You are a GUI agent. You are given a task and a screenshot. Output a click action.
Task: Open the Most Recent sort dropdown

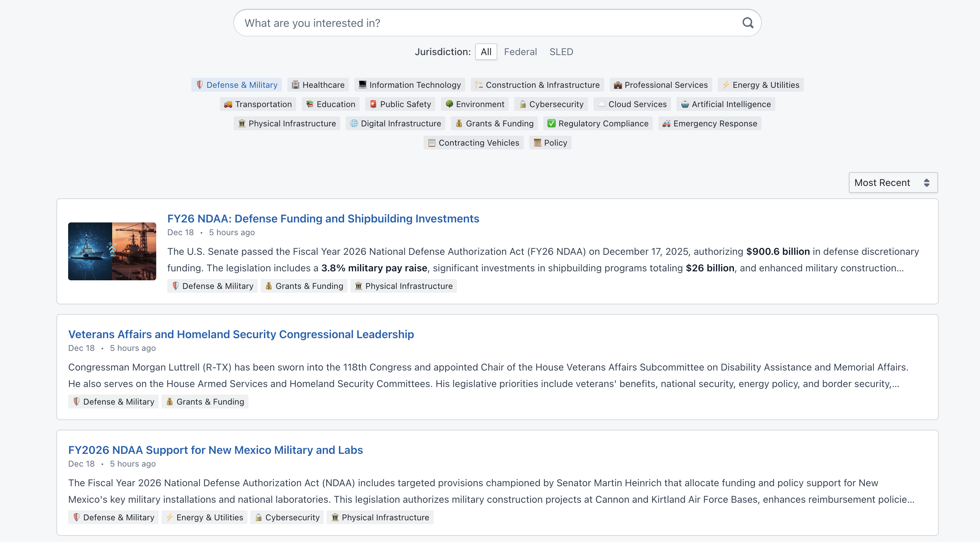coord(893,183)
